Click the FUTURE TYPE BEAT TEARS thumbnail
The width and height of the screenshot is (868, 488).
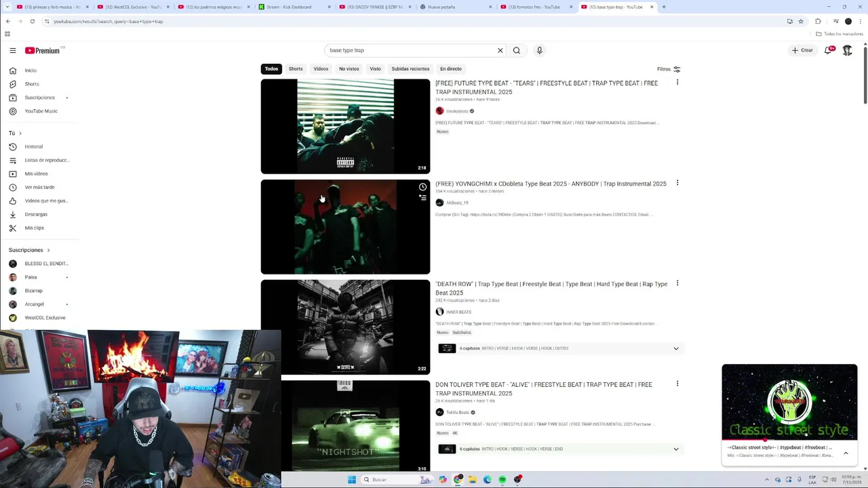(345, 126)
